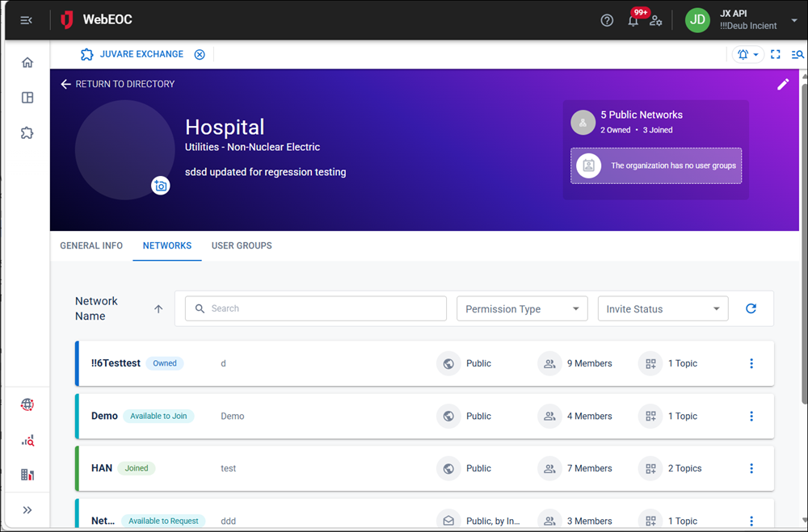808x532 pixels.
Task: Switch to the Networks tab
Action: click(167, 245)
